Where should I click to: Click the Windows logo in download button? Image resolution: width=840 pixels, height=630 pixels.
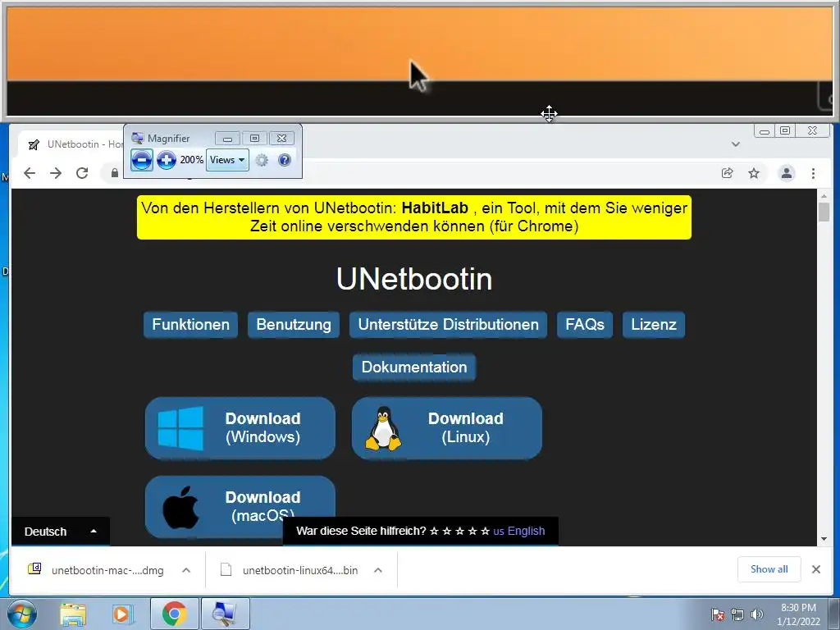point(180,428)
